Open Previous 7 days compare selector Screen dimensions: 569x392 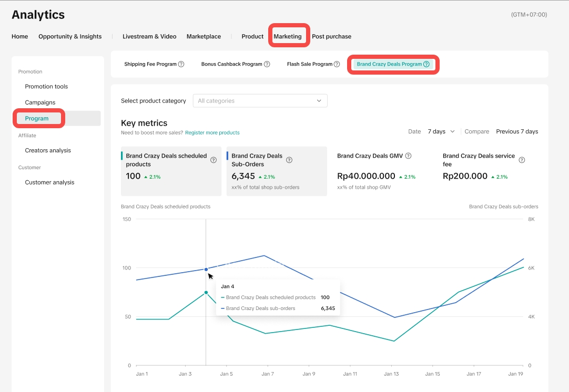click(x=516, y=131)
